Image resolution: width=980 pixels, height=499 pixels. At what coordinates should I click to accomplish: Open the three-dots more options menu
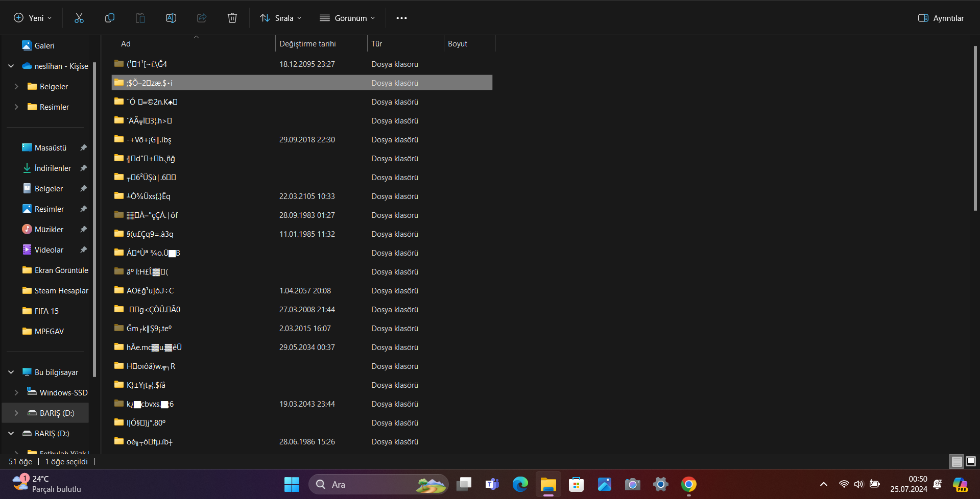click(402, 18)
